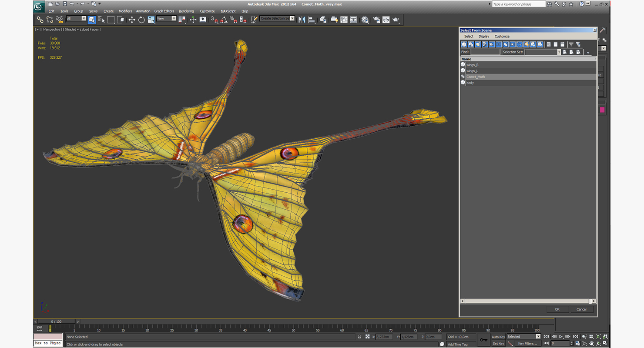Click the Undo arrow icon
This screenshot has width=644, height=348.
[x=72, y=4]
